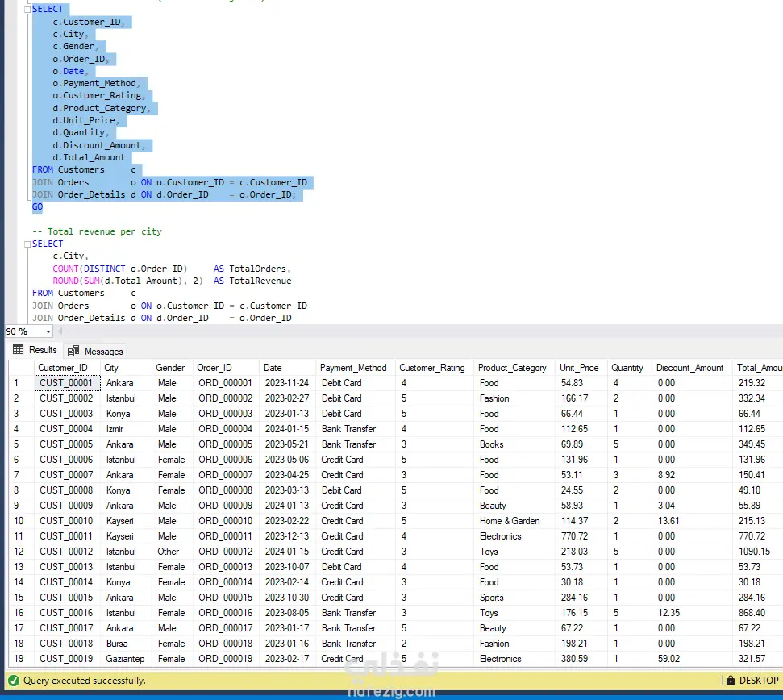783x700 pixels.
Task: Switch to the Messages tab
Action: click(95, 351)
